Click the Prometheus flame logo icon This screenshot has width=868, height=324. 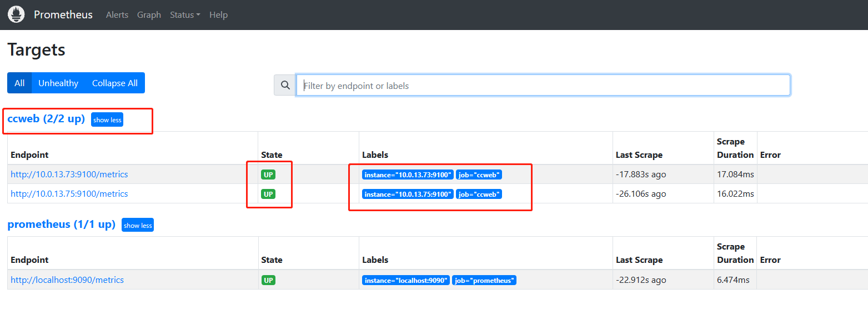point(16,14)
